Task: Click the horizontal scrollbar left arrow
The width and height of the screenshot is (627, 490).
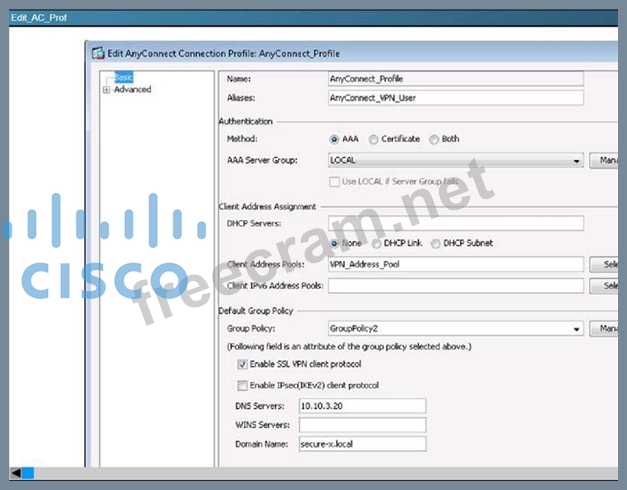Action: [15, 472]
